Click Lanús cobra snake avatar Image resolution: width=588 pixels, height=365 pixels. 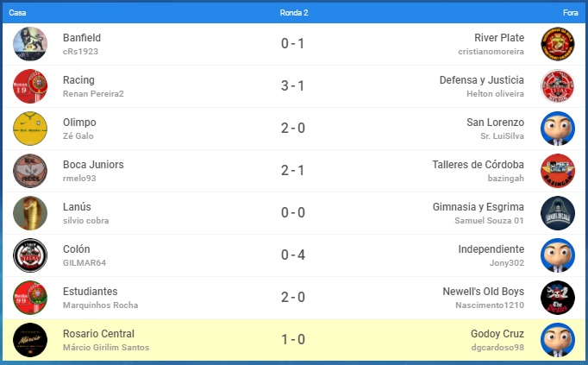click(30, 213)
